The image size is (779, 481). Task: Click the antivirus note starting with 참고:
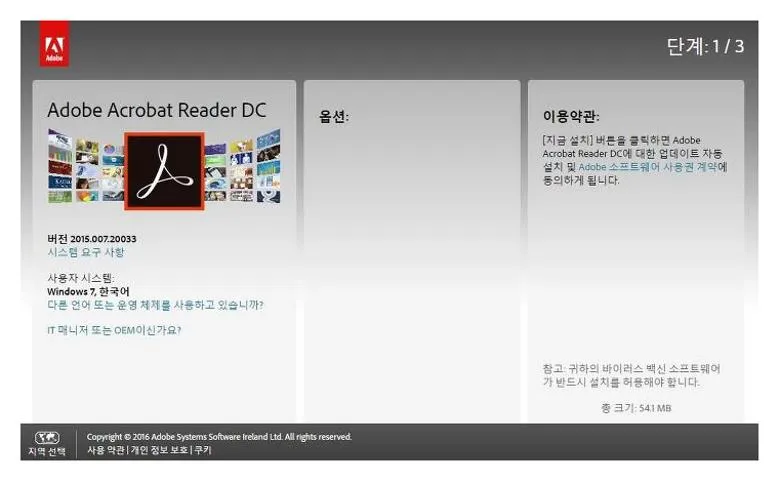[x=631, y=376]
